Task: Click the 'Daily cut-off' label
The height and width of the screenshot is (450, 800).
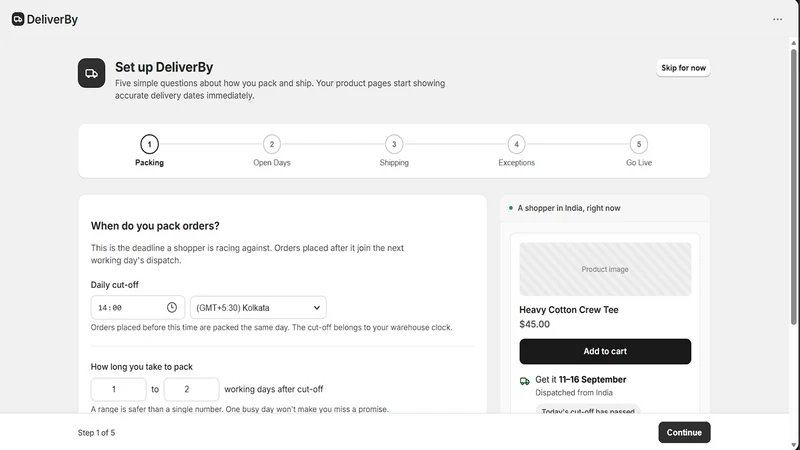Action: pyautogui.click(x=114, y=285)
